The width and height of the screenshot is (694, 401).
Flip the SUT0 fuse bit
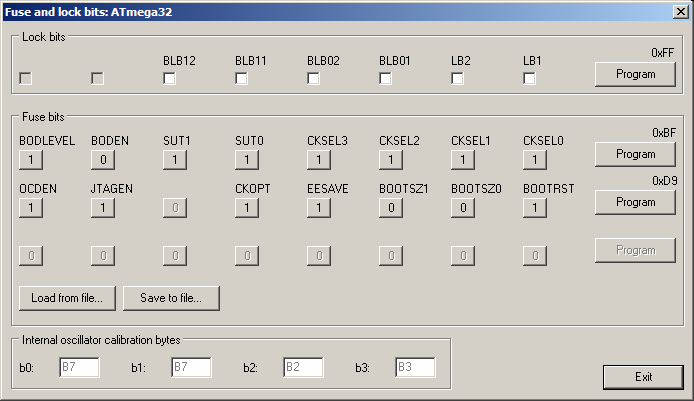coord(247,160)
